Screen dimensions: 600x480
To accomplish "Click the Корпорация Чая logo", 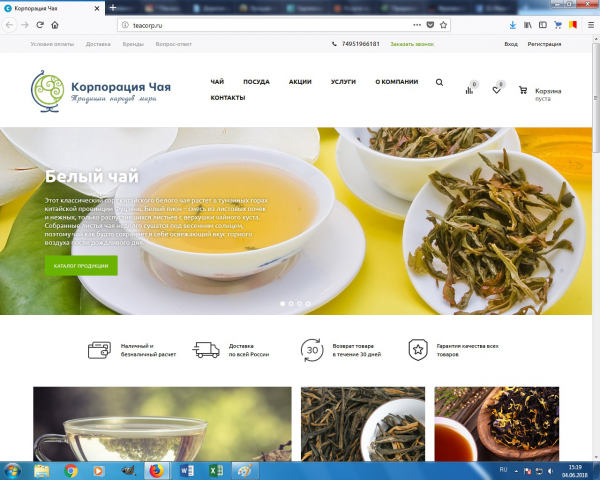I will tap(101, 91).
